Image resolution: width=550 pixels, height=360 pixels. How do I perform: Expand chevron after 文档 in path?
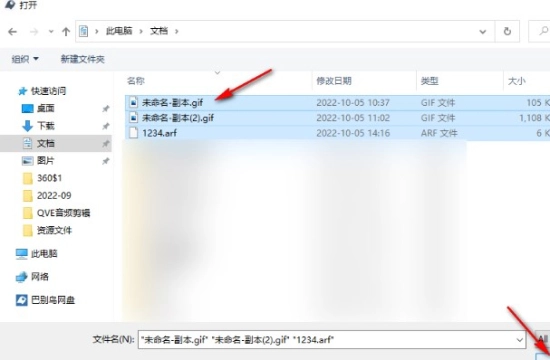click(x=176, y=32)
